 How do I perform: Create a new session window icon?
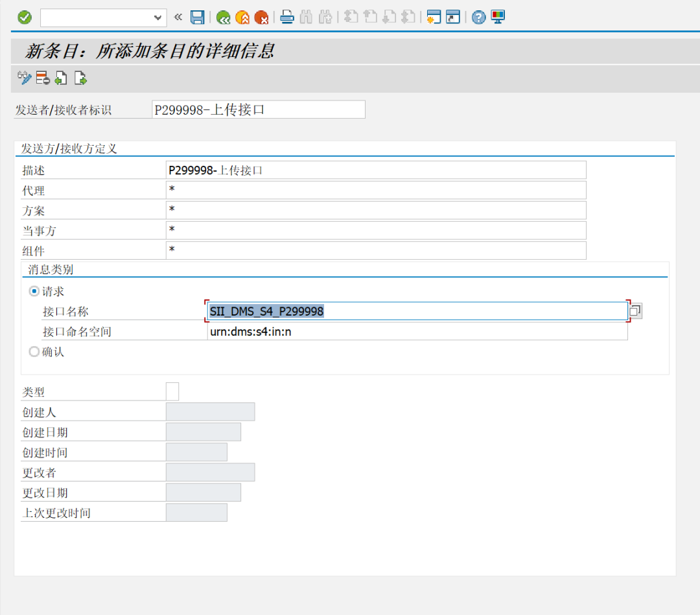point(434,17)
